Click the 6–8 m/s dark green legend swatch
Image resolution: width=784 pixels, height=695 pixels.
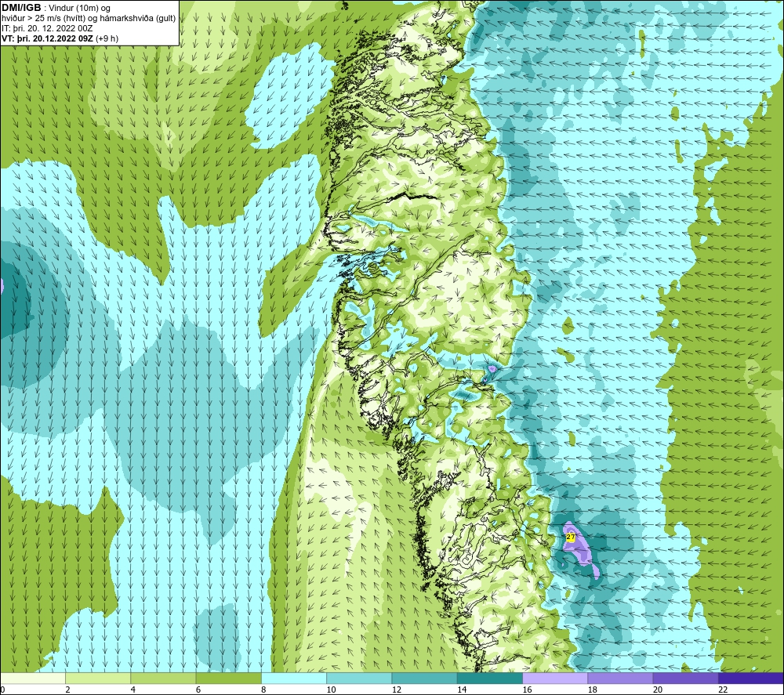point(228,678)
